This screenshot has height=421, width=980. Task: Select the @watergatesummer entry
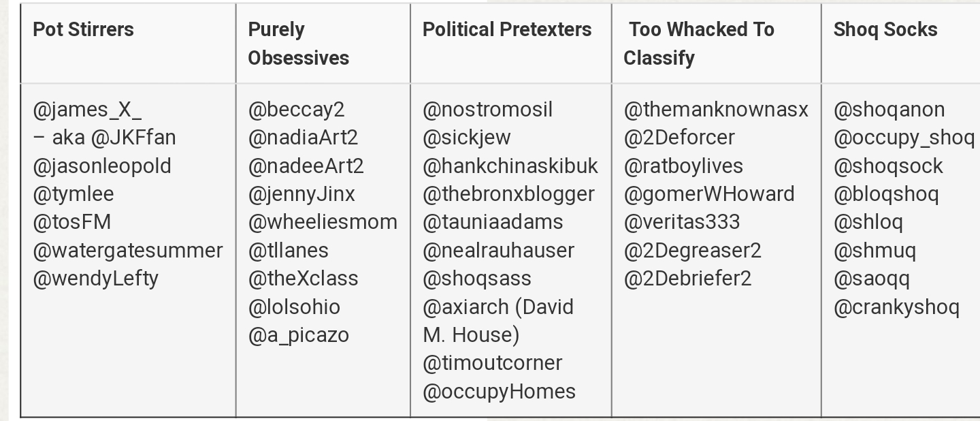128,251
